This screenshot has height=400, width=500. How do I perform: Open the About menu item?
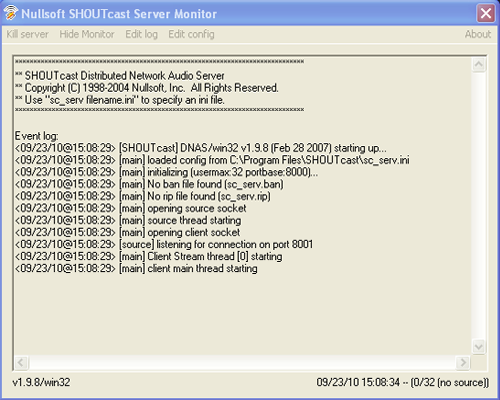point(478,34)
